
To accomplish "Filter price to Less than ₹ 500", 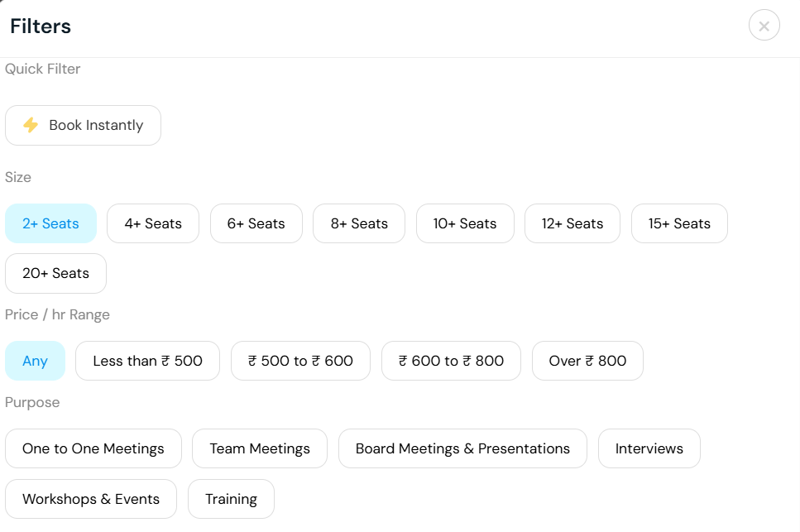I will 147,361.
